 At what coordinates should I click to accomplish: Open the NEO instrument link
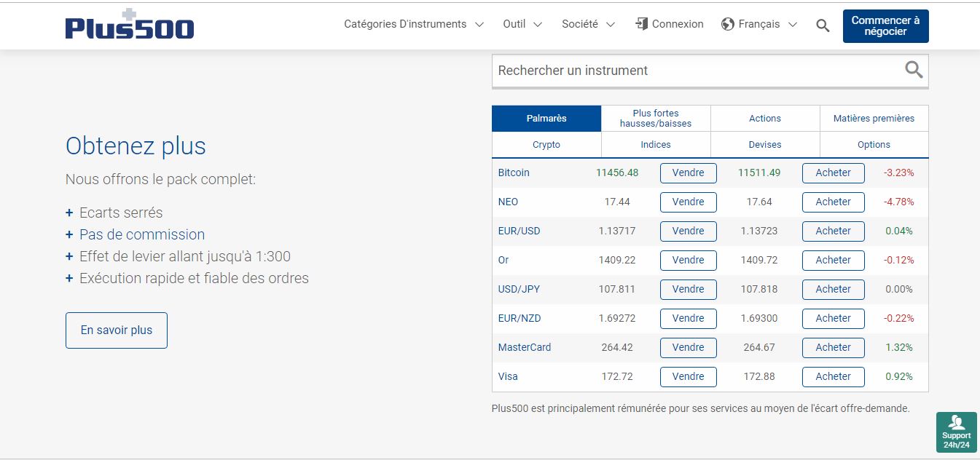[508, 202]
